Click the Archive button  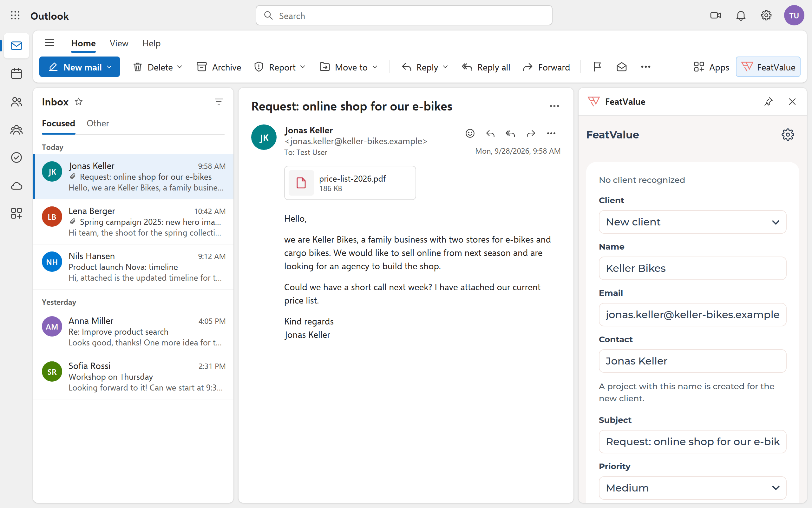pos(219,67)
